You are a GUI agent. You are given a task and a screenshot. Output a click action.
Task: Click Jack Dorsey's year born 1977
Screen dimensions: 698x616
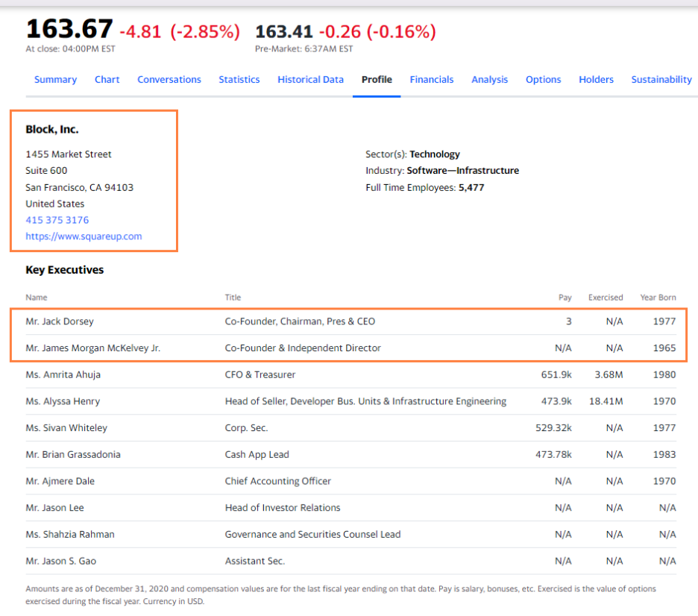[664, 321]
